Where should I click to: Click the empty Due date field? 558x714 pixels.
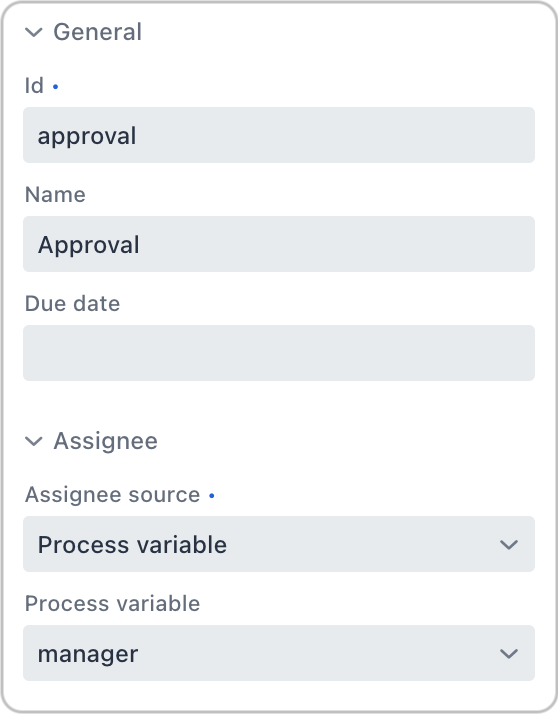point(279,353)
